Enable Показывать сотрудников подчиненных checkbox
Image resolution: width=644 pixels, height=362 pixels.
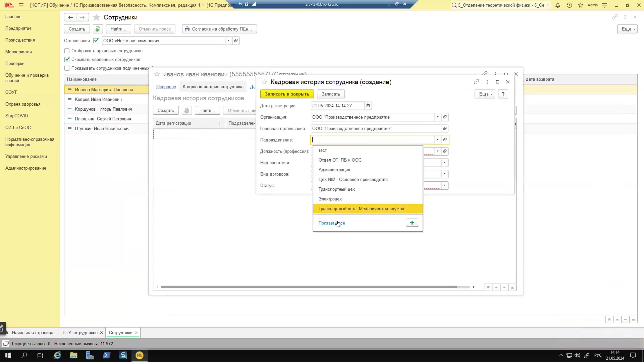pos(67,68)
